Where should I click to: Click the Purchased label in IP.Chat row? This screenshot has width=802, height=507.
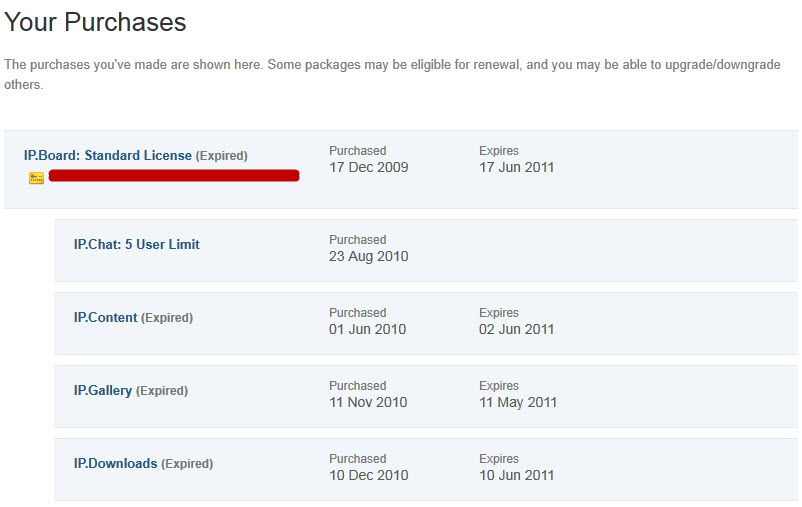click(x=358, y=239)
